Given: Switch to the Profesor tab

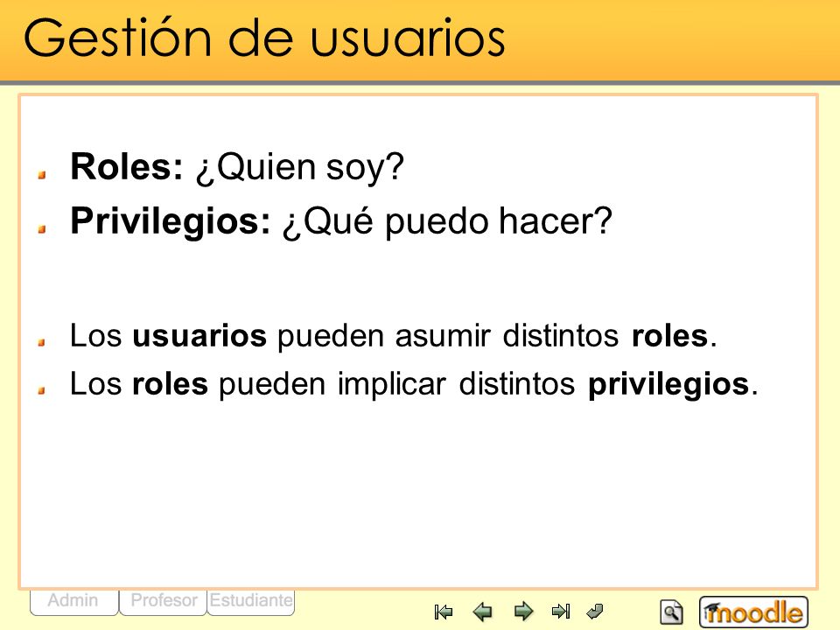Looking at the screenshot, I should [x=164, y=602].
